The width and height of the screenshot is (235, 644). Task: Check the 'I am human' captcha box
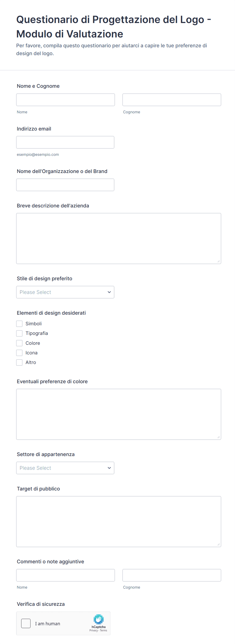[26, 624]
